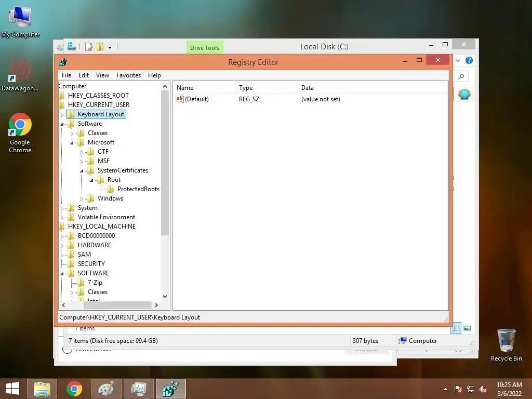Select the 7-Zip folder icon
The image size is (532, 399).
pyautogui.click(x=81, y=282)
